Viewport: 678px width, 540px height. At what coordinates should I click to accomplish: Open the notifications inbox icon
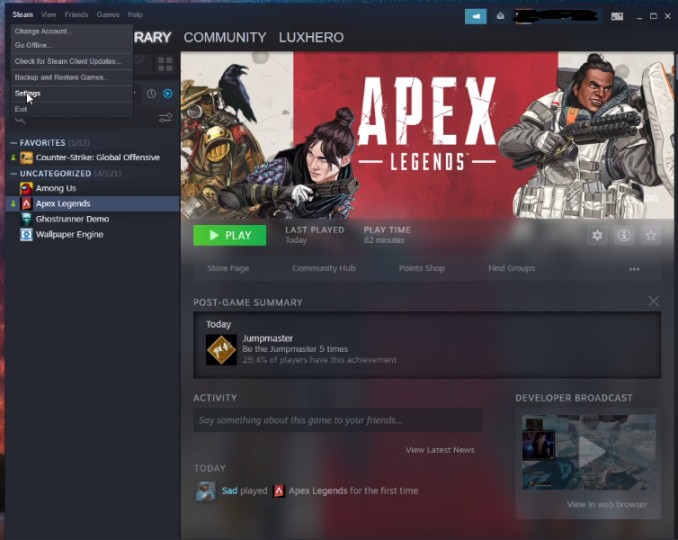500,16
